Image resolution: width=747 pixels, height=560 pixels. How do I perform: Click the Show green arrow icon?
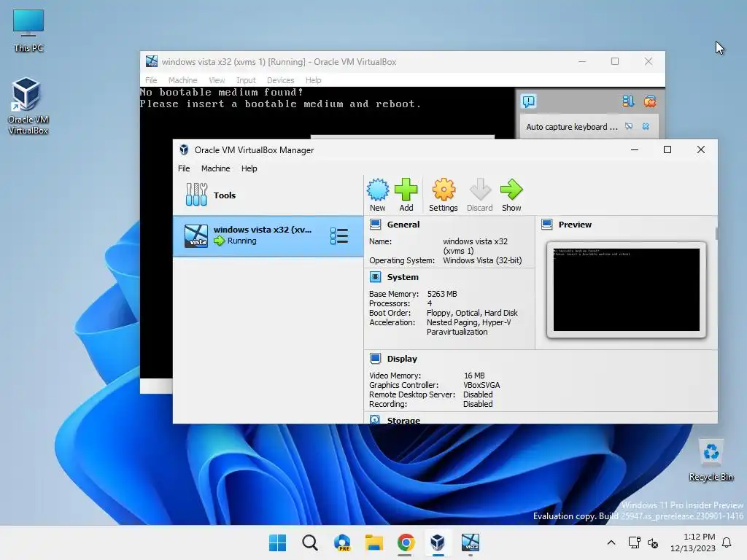point(511,195)
